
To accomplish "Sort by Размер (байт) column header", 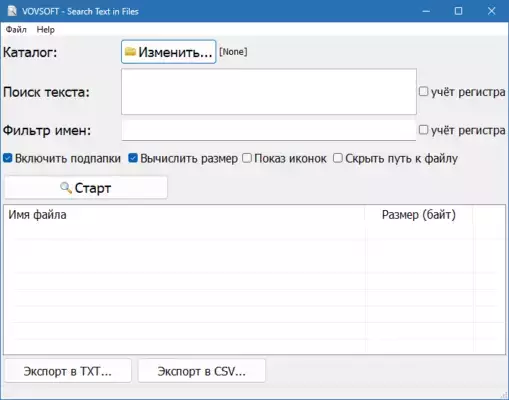I will [419, 215].
